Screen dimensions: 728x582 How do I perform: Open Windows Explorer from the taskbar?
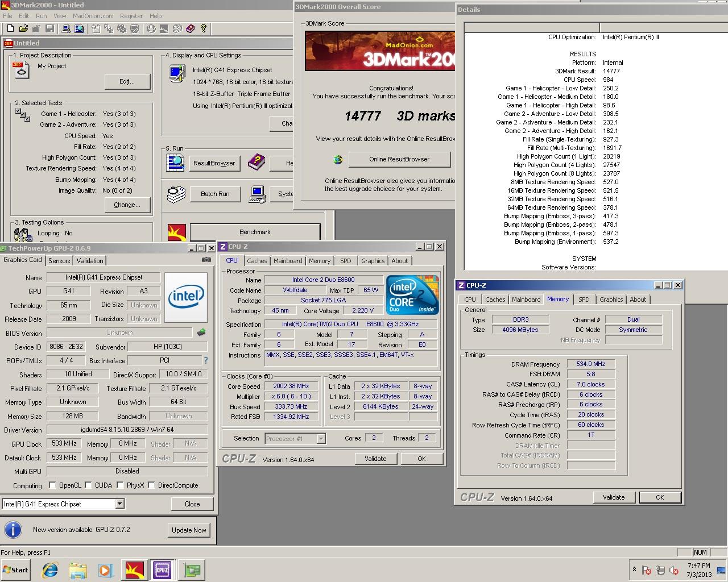[78, 570]
